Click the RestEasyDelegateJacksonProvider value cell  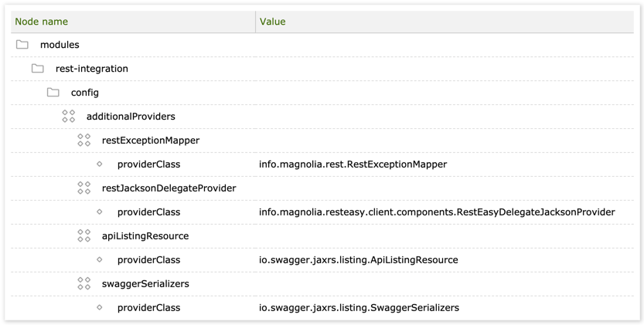[437, 212]
